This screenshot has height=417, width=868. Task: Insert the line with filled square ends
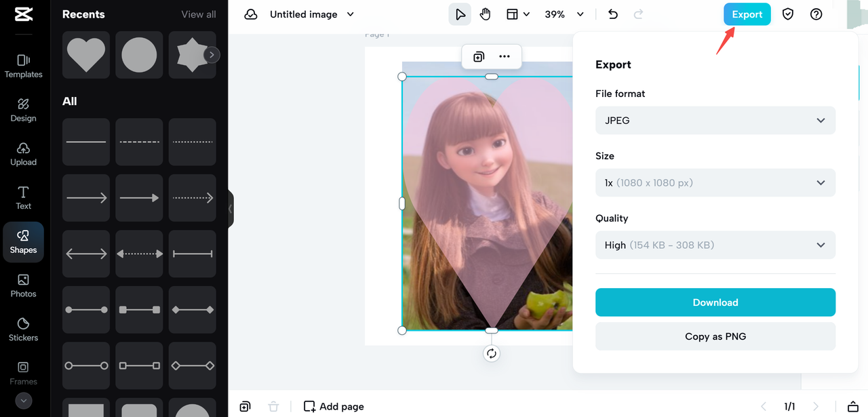139,310
